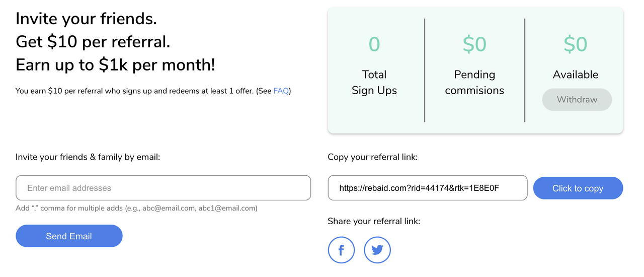This screenshot has width=644, height=277.
Task: Click the comma hint text below email field
Action: 136,208
